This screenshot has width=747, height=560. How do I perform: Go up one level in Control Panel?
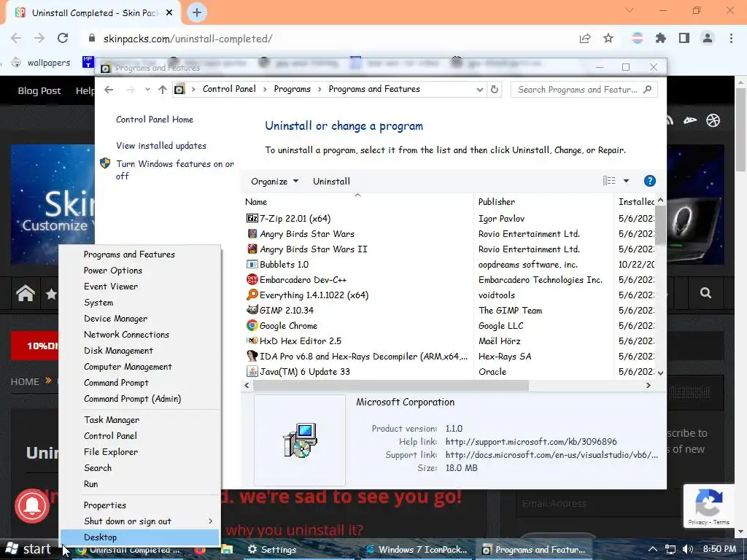pos(163,90)
